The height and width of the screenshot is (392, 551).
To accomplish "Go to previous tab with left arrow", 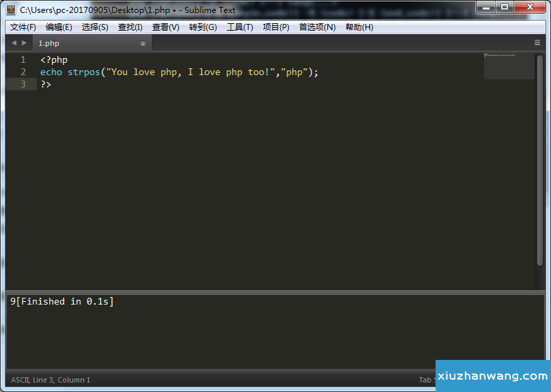I will tap(14, 43).
